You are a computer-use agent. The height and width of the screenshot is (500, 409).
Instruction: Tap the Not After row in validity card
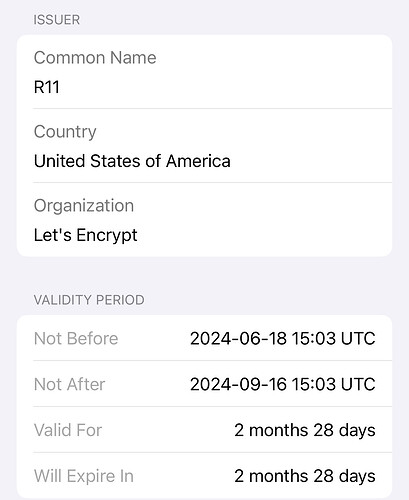(x=204, y=384)
